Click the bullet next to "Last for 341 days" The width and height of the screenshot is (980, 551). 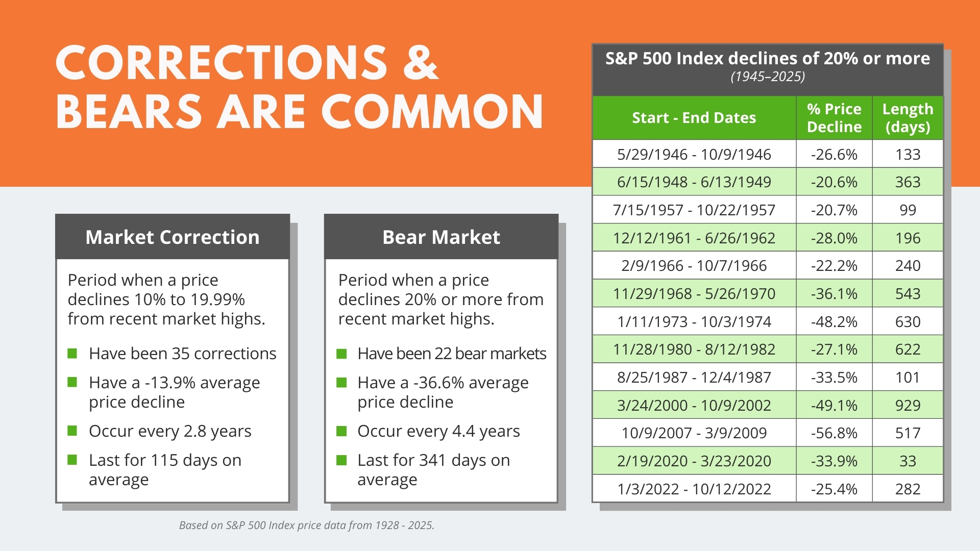click(x=341, y=461)
